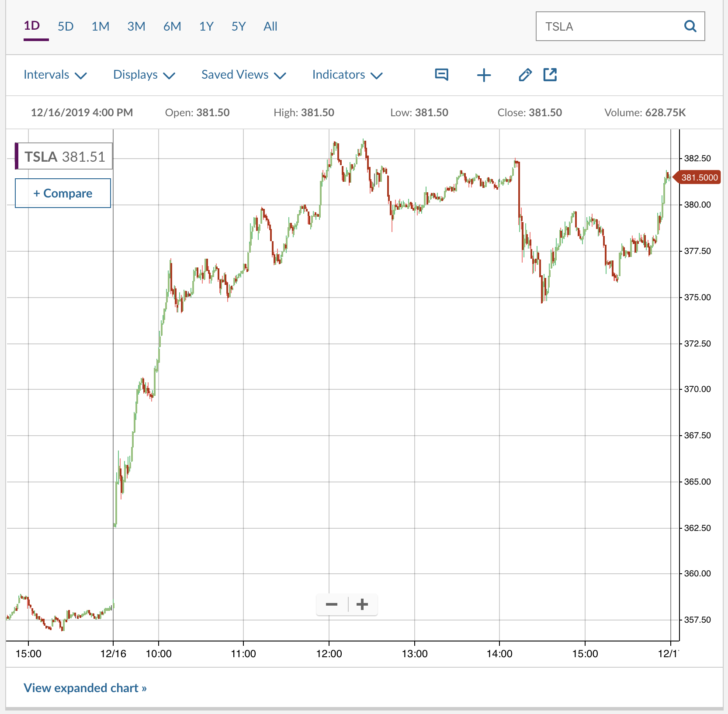Click the red 381.5000 price marker
Screen dimensions: 728x714
(698, 177)
